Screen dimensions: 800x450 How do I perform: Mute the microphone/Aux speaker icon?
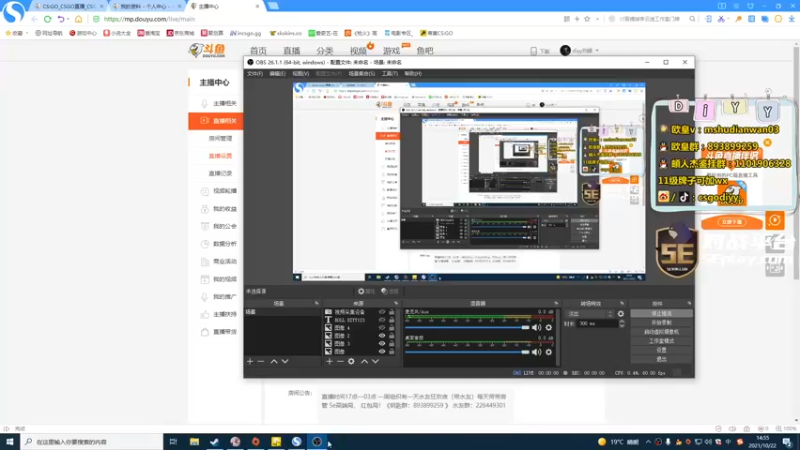537,328
